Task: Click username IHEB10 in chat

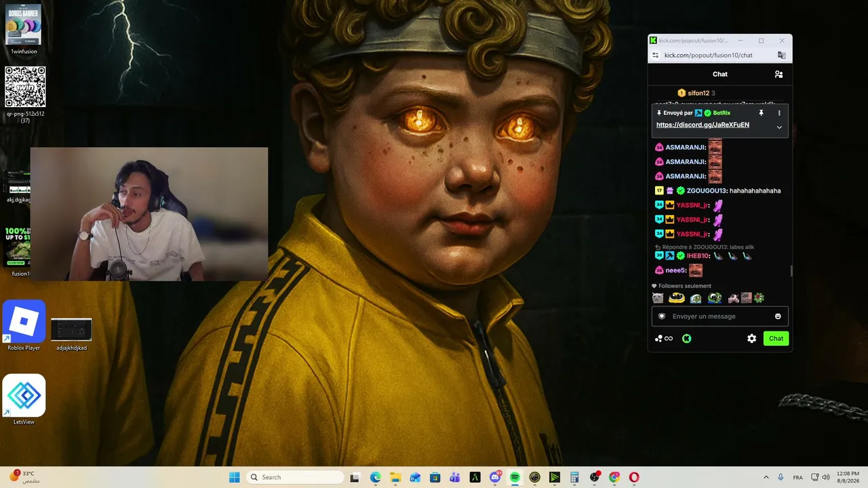Action: click(x=697, y=256)
